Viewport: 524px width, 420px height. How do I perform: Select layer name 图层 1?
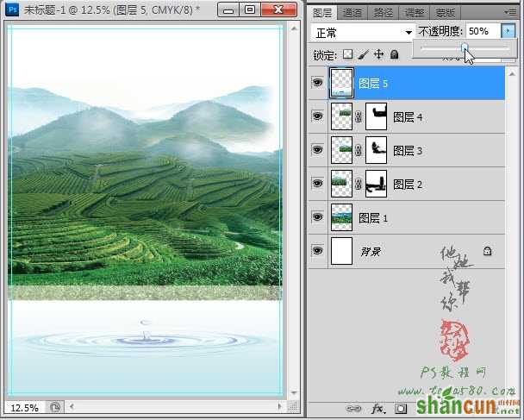tap(373, 218)
